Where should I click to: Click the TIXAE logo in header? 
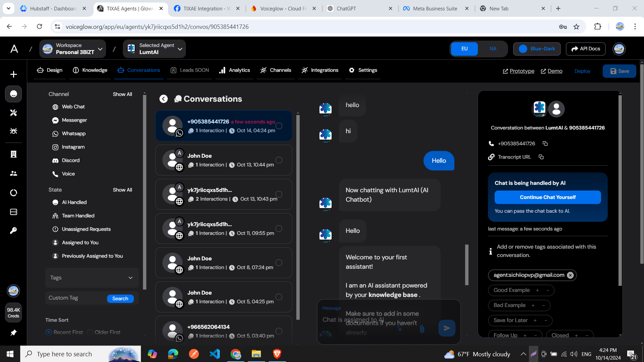14,49
